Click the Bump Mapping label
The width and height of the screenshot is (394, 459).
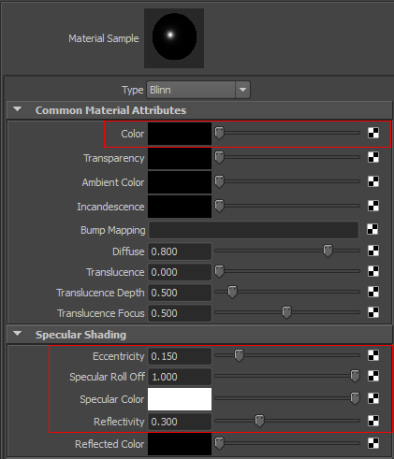[x=113, y=230]
